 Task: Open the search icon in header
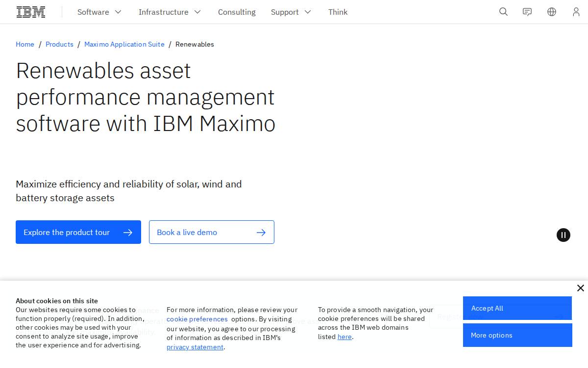point(503,12)
